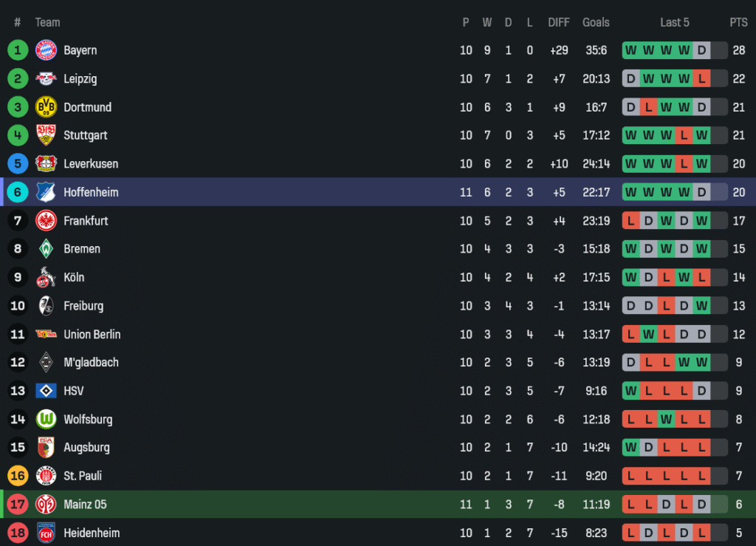Select the Frankfurt eagle crest

point(46,220)
